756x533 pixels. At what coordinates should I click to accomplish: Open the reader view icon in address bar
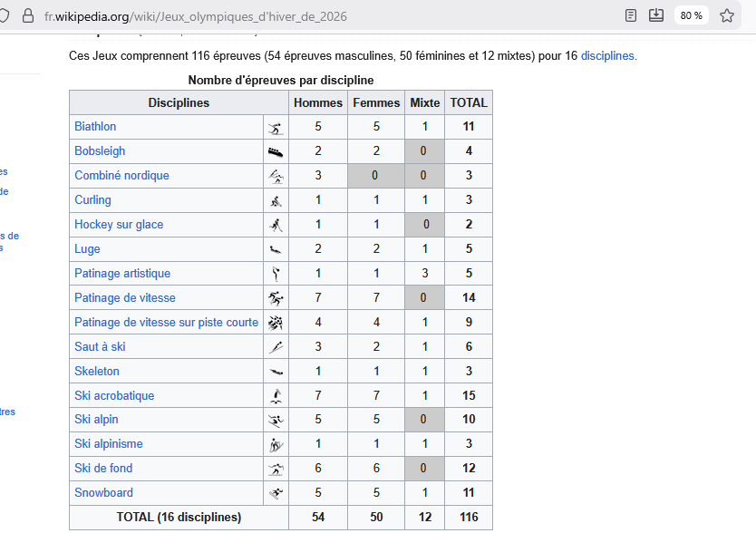tap(631, 15)
